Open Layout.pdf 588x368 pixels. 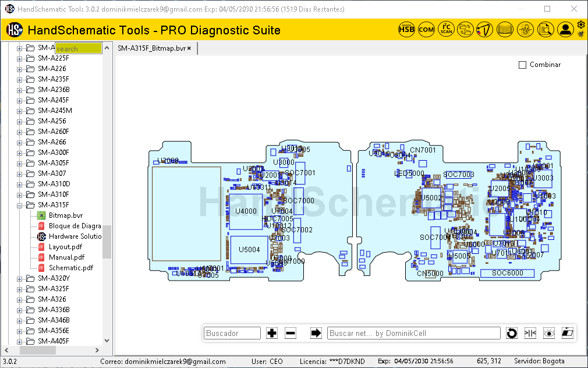click(x=65, y=247)
